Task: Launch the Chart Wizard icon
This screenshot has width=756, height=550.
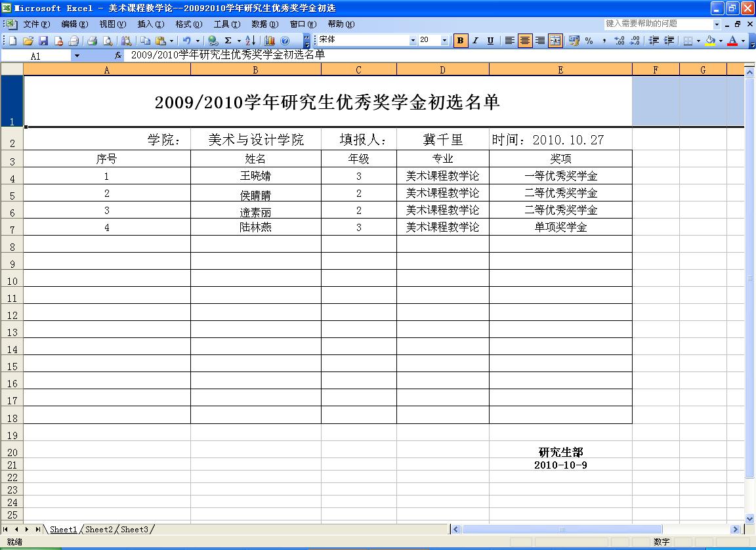Action: click(270, 41)
